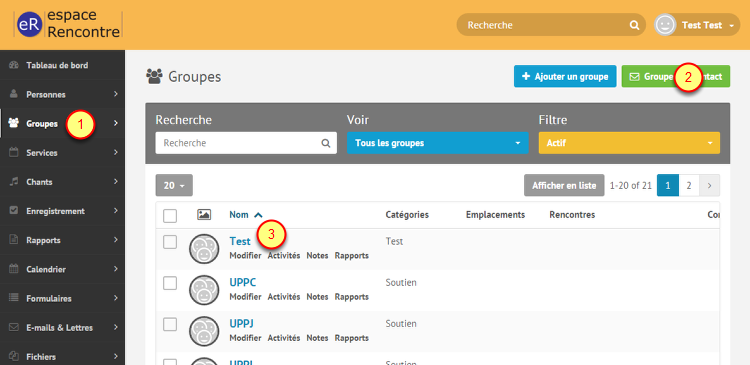Tick the select-all checkbox in header
Viewport: 750px width, 365px height.
pos(170,216)
